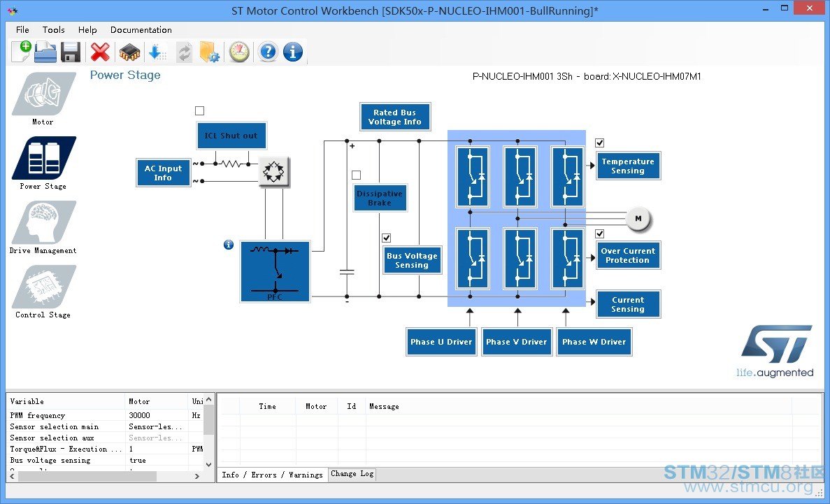Click the blue download arrow icon
Viewport: 830px width, 504px height.
157,52
